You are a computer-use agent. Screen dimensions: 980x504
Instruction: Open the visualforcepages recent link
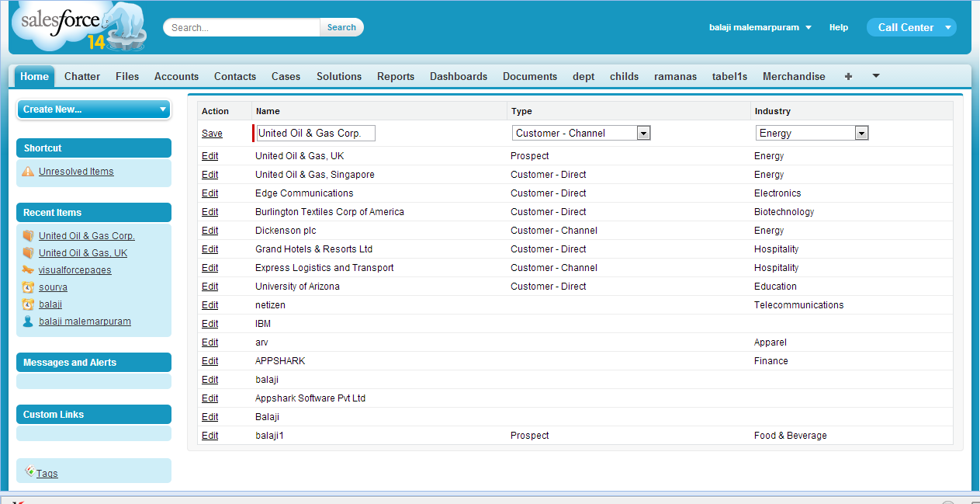[75, 270]
